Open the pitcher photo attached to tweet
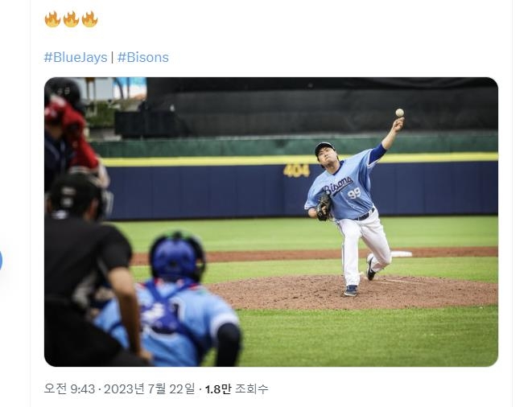Screen dimensions: 532x407 (271, 222)
